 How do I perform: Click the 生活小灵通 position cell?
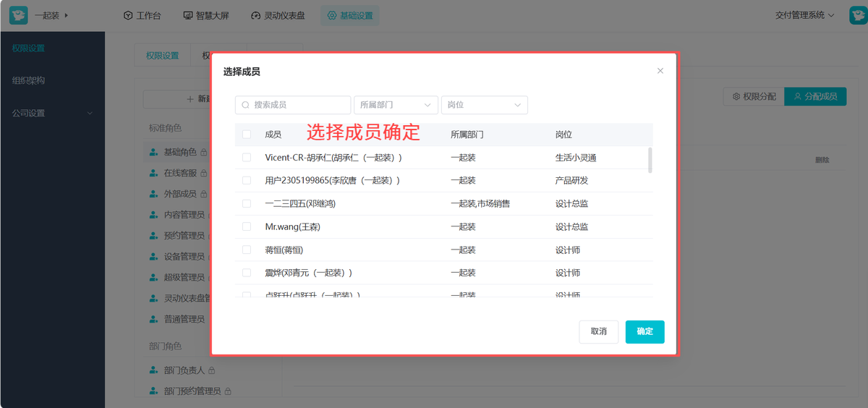[576, 157]
